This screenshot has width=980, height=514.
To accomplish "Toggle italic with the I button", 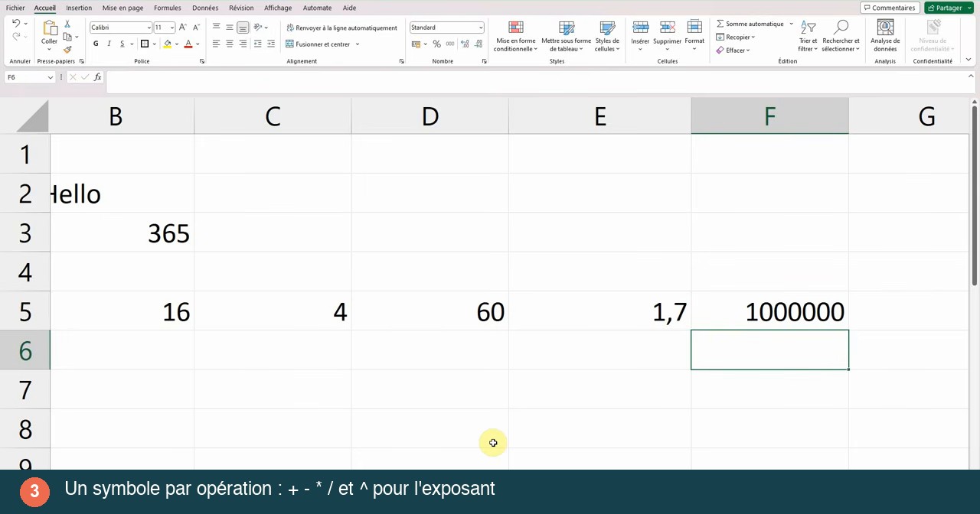I will tap(109, 44).
